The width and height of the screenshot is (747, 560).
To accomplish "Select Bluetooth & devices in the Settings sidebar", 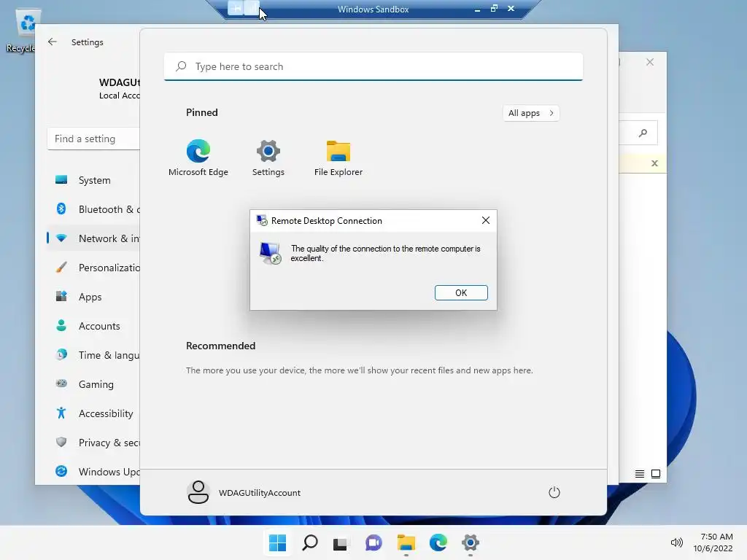I will coord(94,209).
